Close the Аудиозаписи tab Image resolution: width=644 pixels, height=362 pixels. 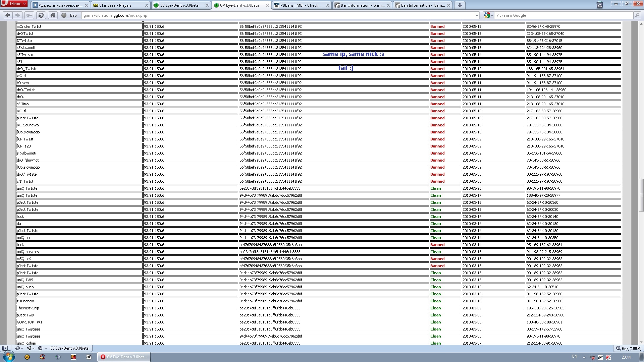[86, 5]
